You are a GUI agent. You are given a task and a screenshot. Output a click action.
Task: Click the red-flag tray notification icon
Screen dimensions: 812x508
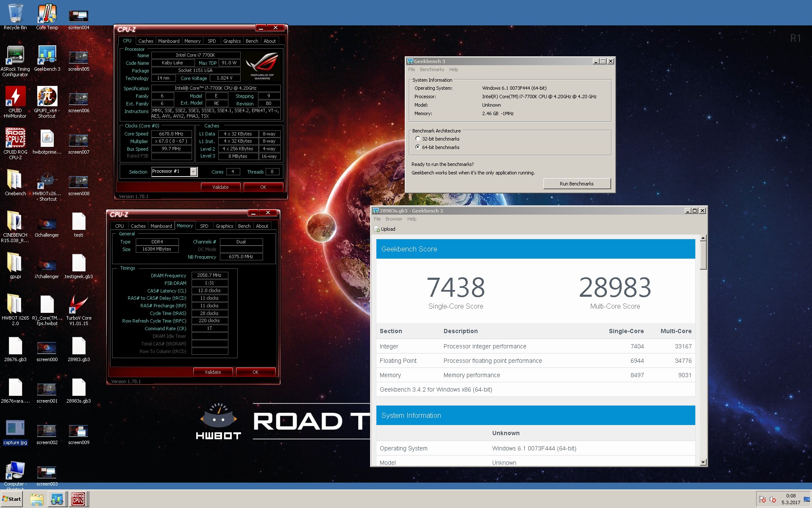coord(763,499)
